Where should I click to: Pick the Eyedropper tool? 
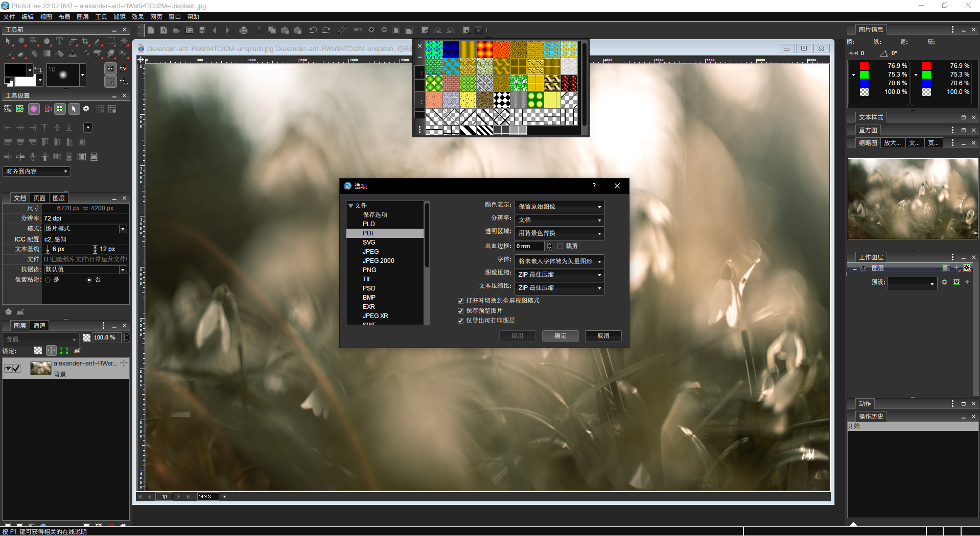(x=98, y=42)
